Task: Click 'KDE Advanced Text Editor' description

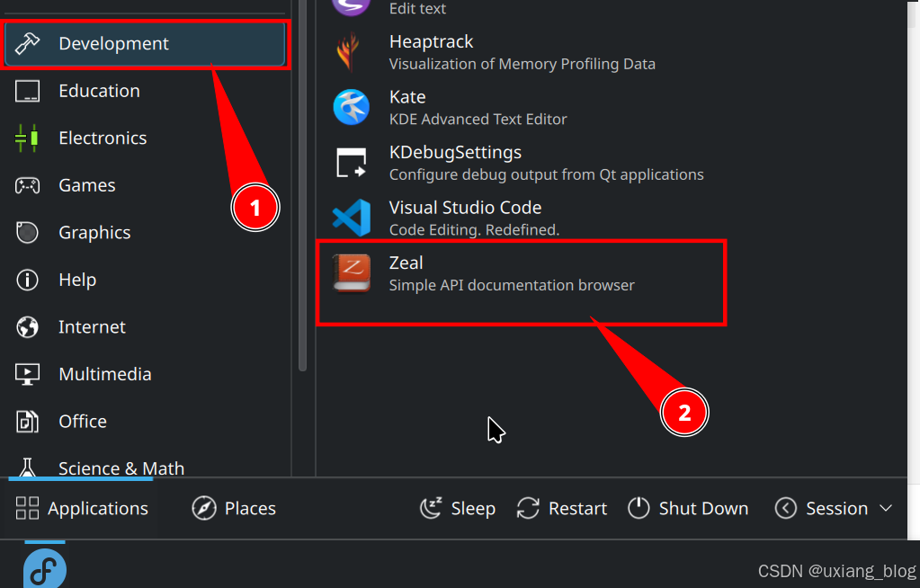Action: tap(478, 119)
